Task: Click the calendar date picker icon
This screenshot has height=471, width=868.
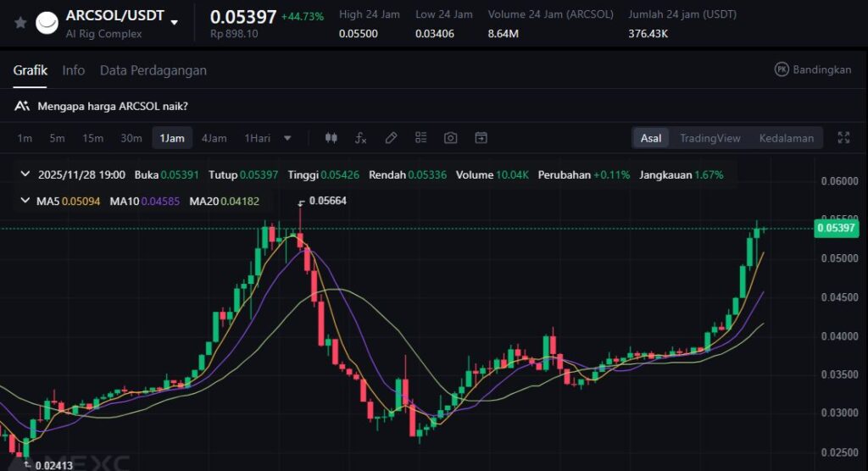Action: [x=481, y=138]
